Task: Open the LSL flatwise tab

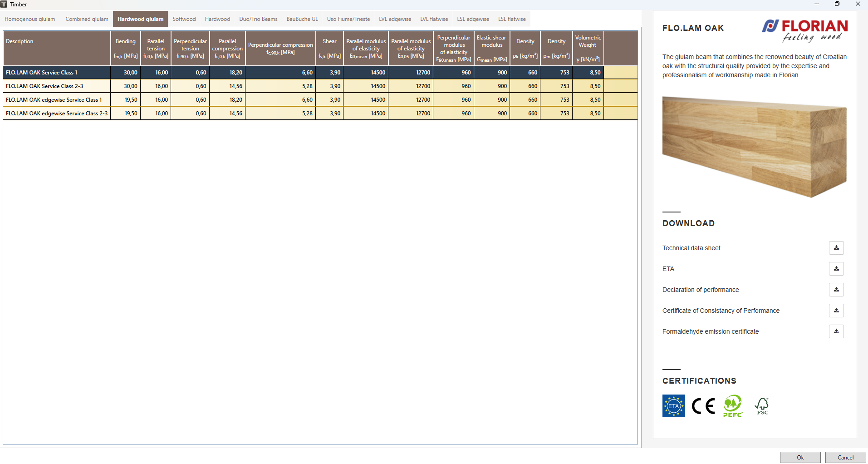Action: point(512,19)
